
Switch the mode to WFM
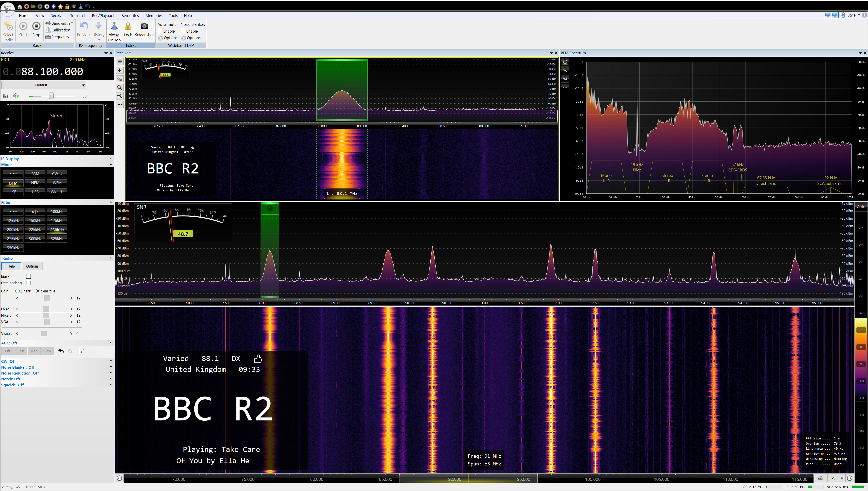57,183
